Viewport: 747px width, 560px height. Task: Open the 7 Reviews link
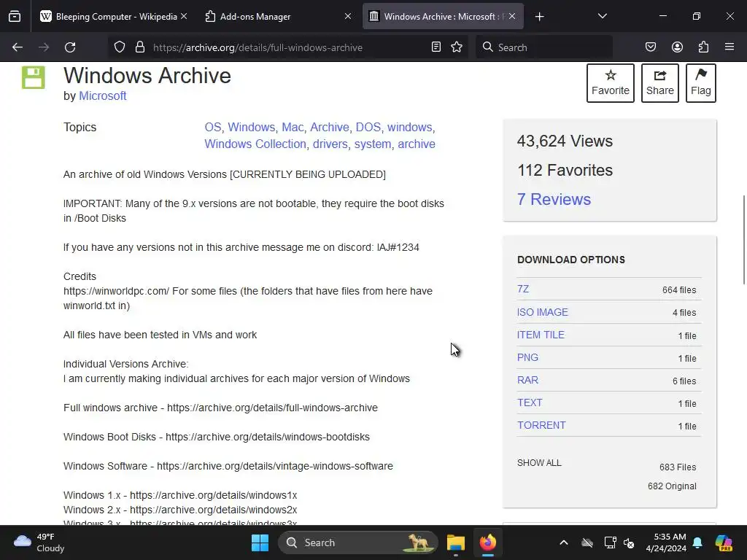[554, 199]
